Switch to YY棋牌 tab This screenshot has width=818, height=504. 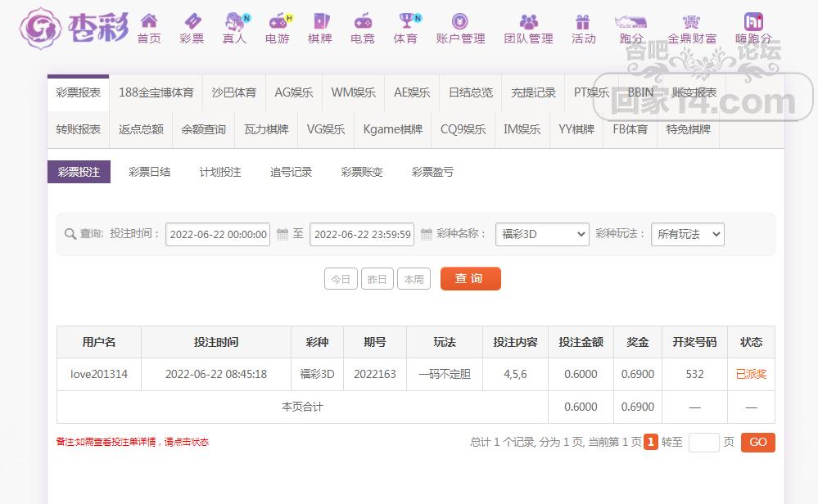pos(576,129)
